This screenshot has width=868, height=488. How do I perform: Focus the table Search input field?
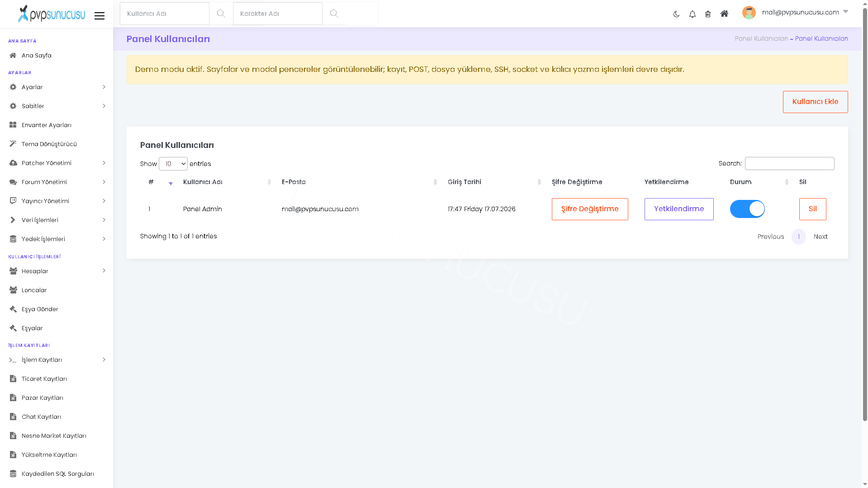789,163
